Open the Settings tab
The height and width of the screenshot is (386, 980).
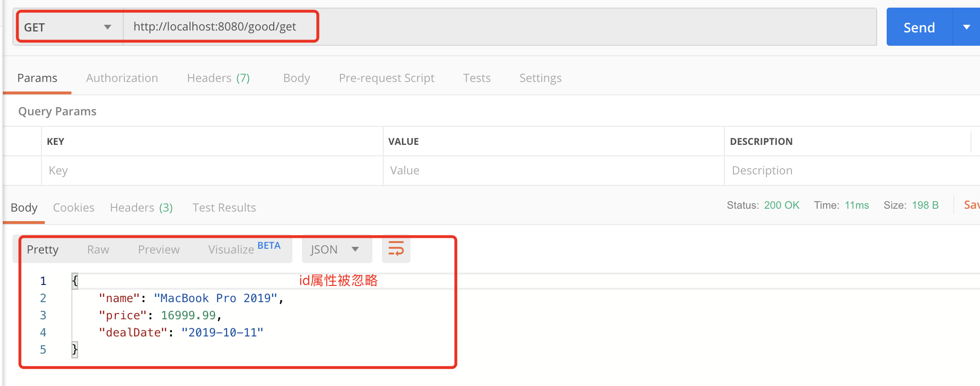(540, 78)
